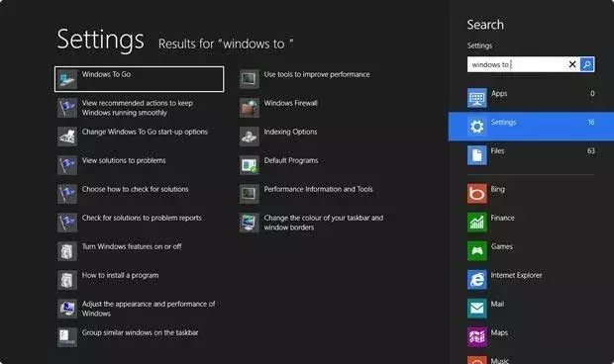This screenshot has width=614, height=364.
Task: Click the magnifier search button
Action: [x=587, y=64]
